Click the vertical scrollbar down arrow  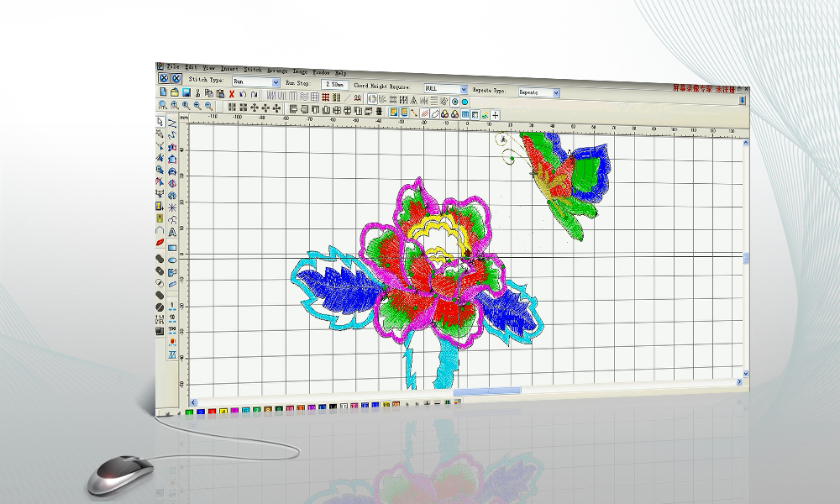point(745,373)
